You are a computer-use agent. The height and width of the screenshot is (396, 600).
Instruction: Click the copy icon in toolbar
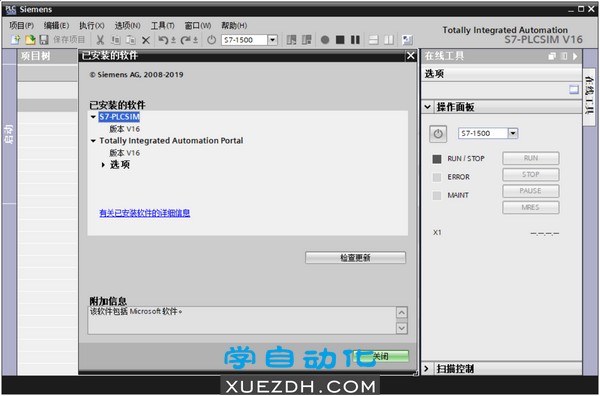[x=116, y=40]
